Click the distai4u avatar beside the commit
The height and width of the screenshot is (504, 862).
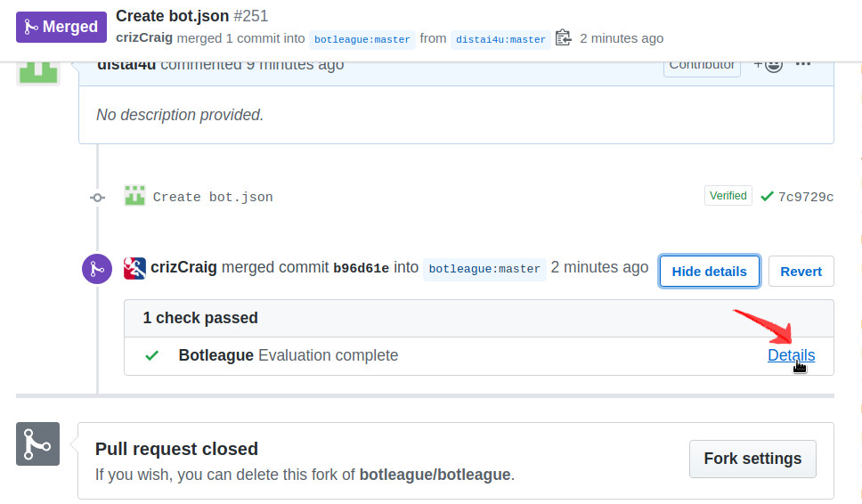click(x=134, y=196)
